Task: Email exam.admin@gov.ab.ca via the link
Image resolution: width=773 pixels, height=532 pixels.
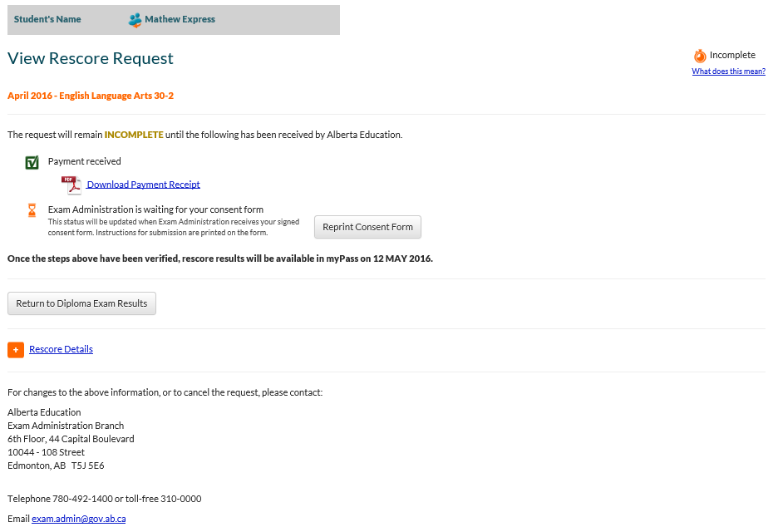Action: tap(78, 519)
